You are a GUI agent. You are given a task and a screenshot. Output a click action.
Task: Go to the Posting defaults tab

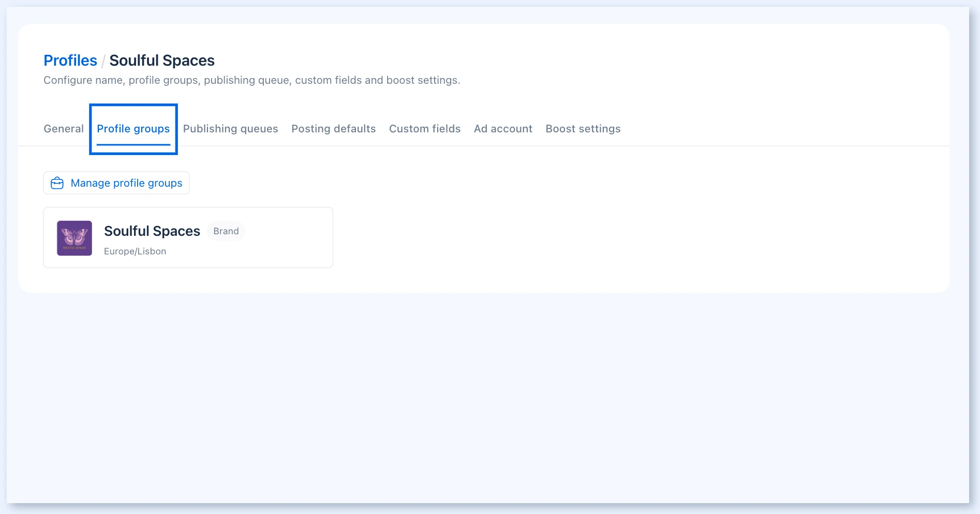point(334,129)
